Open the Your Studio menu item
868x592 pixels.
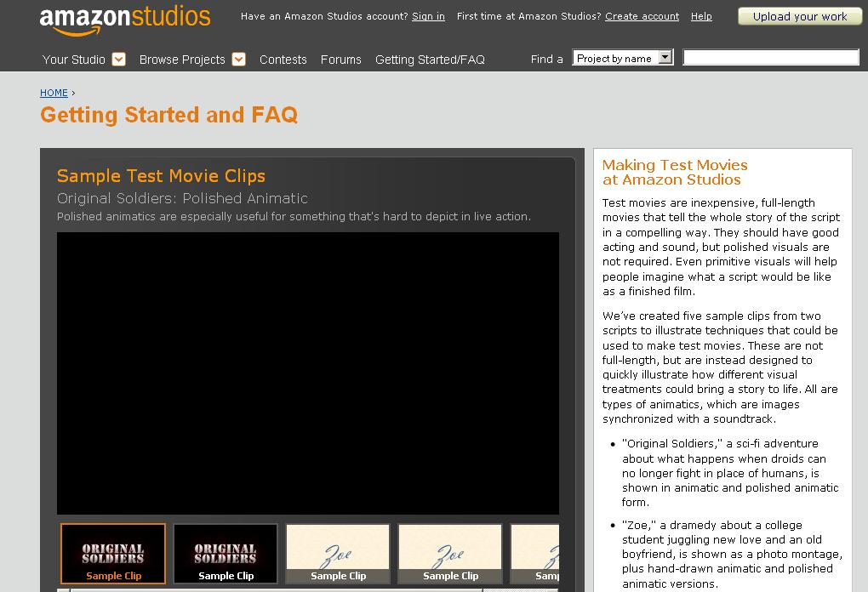(x=74, y=60)
